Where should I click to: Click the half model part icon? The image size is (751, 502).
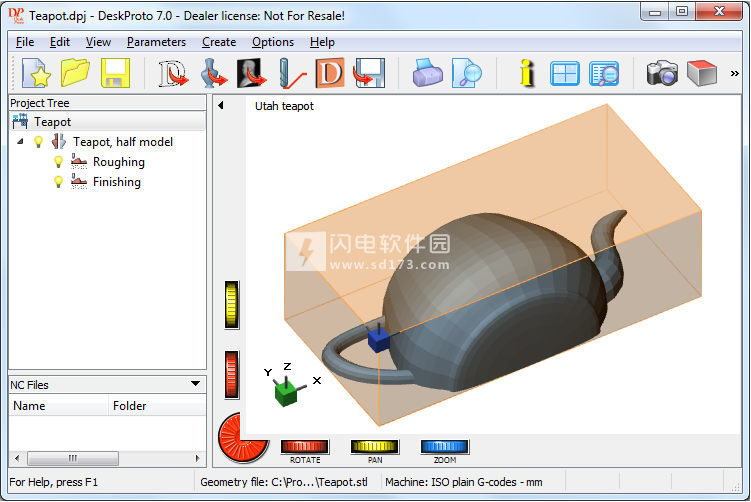(58, 141)
